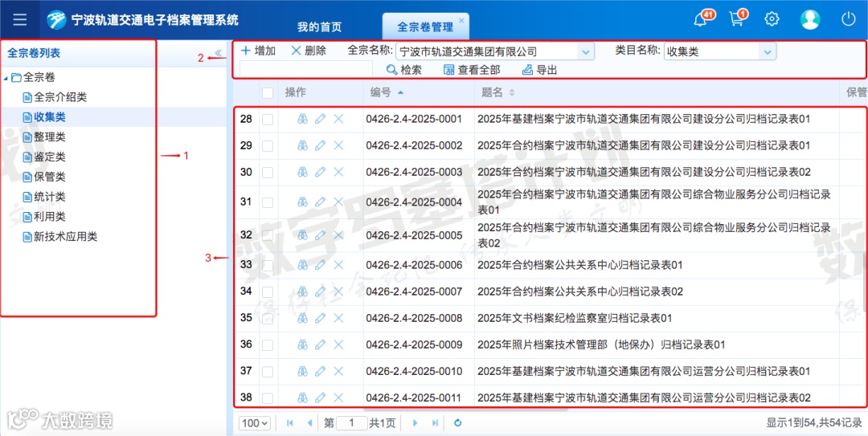This screenshot has width=868, height=436.
Task: Select 统计类 in the tree
Action: point(50,197)
